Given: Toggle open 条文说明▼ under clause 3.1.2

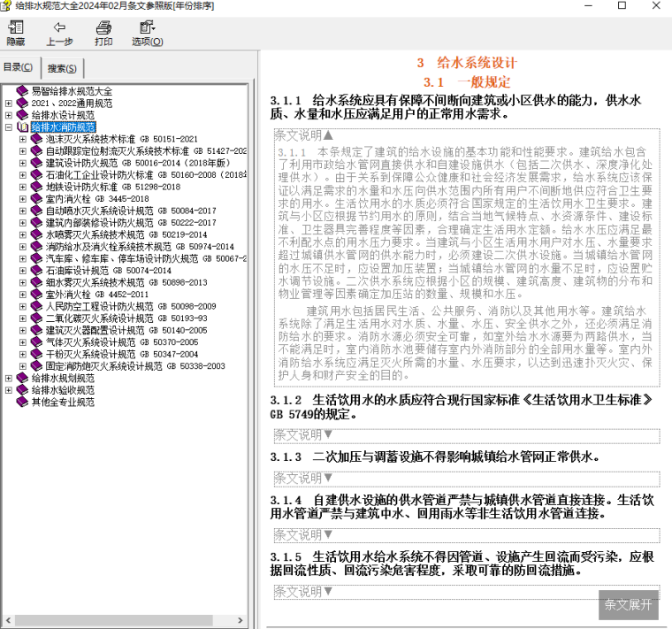Looking at the screenshot, I should pyautogui.click(x=304, y=434).
